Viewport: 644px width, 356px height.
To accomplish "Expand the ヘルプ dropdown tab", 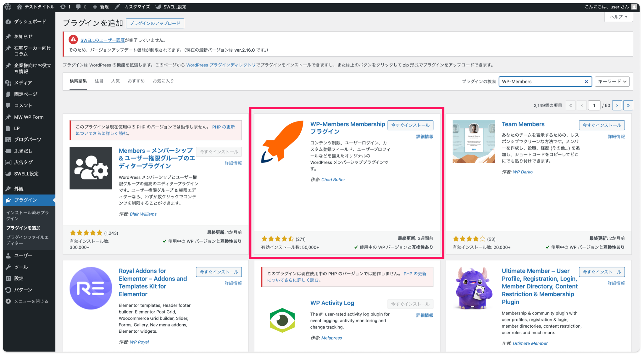I will (x=619, y=17).
